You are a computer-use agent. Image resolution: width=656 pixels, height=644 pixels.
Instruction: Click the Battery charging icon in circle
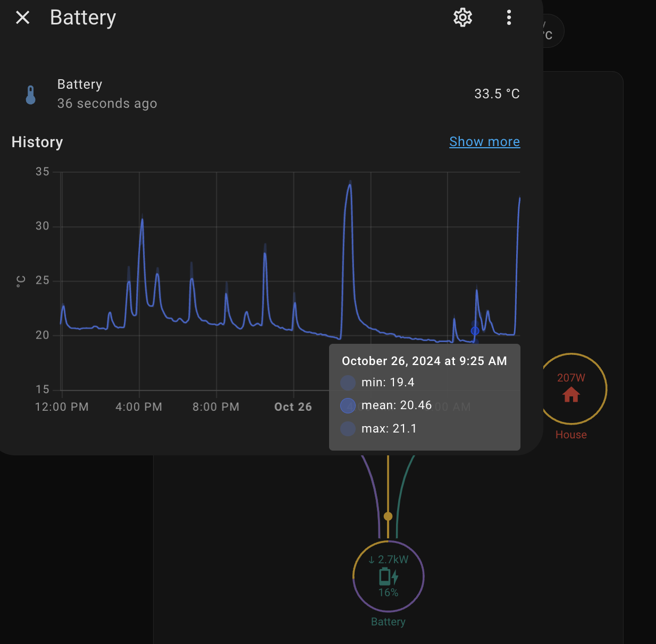389,577
